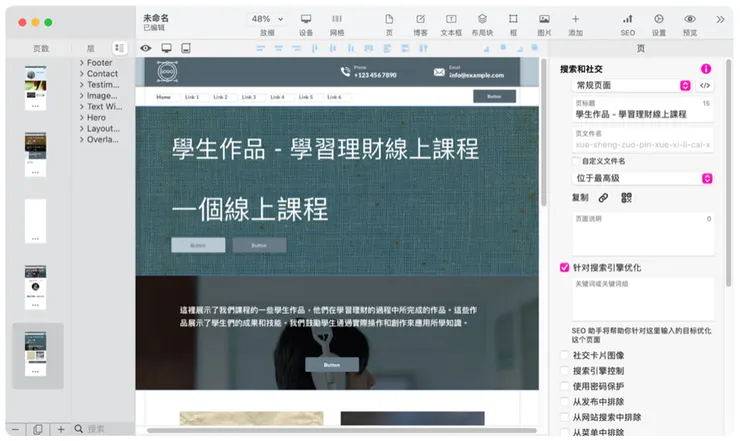Screen dimensions: 740x441
Task: Show more toolbar items via double chevron
Action: [x=720, y=19]
